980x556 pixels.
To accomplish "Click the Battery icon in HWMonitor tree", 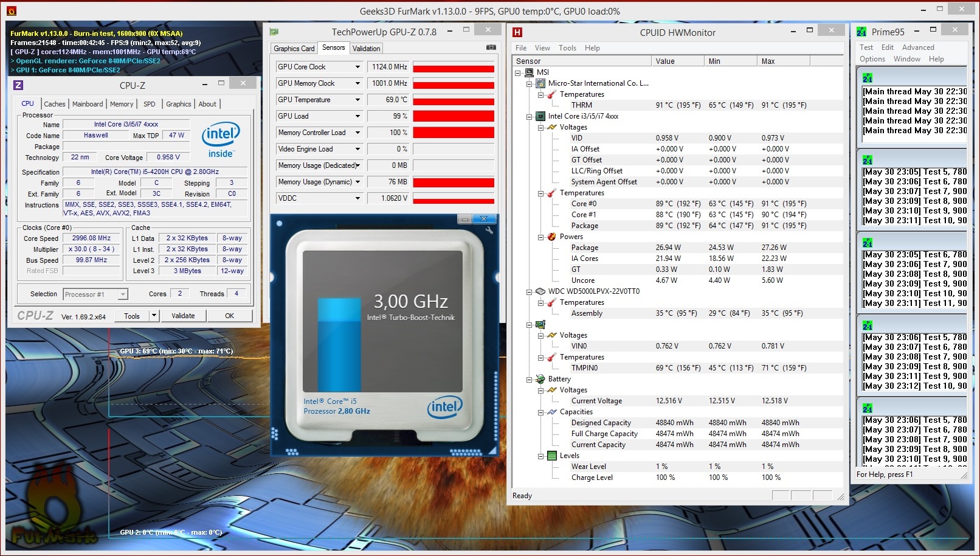I will (540, 379).
